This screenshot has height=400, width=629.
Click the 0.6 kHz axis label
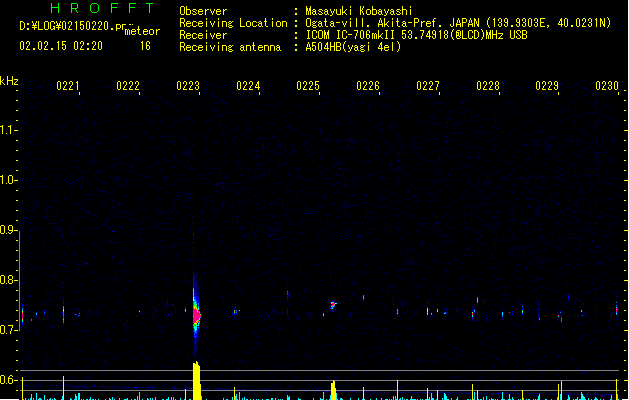7,380
